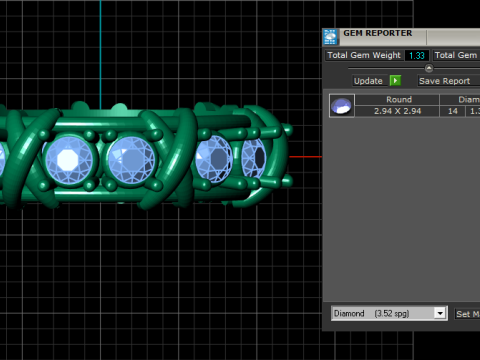The width and height of the screenshot is (480, 360).
Task: Click the green Update play arrow
Action: point(395,81)
